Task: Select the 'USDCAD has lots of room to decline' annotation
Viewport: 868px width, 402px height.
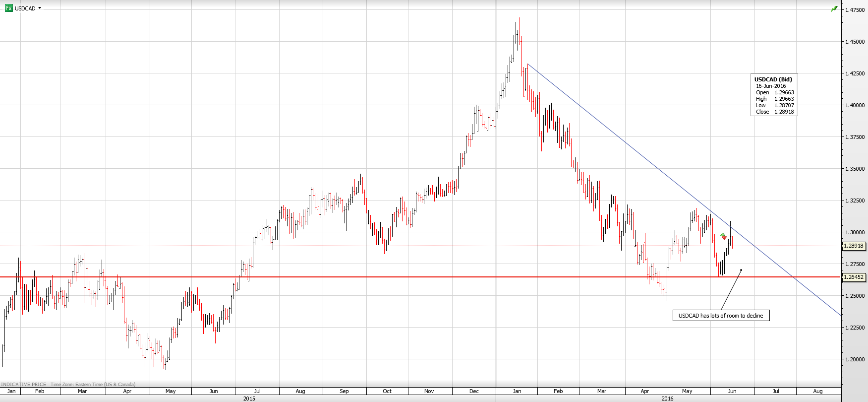Action: [721, 316]
